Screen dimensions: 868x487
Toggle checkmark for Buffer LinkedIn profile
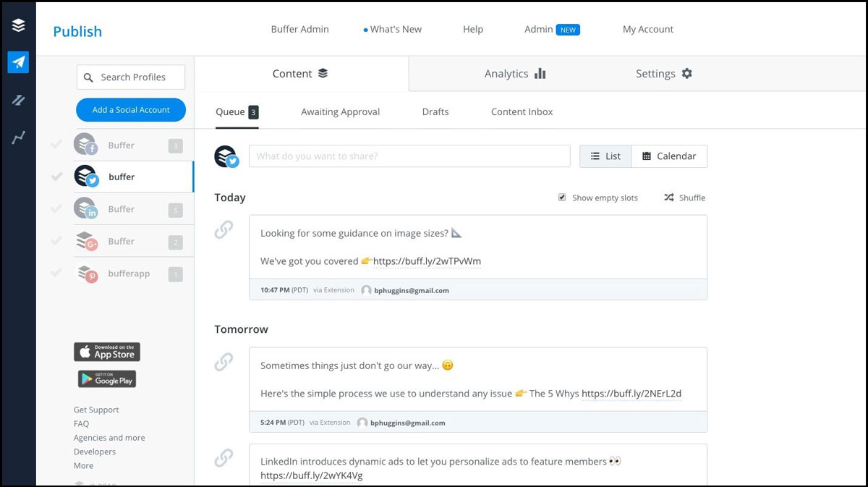[56, 209]
